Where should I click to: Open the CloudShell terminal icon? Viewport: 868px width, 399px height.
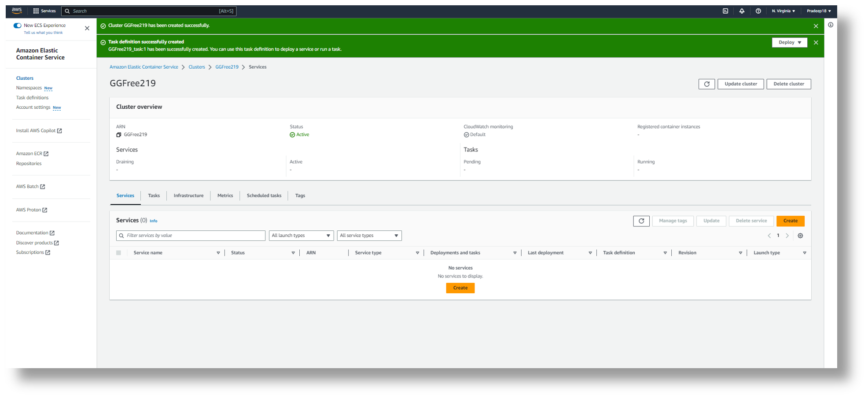pyautogui.click(x=725, y=11)
